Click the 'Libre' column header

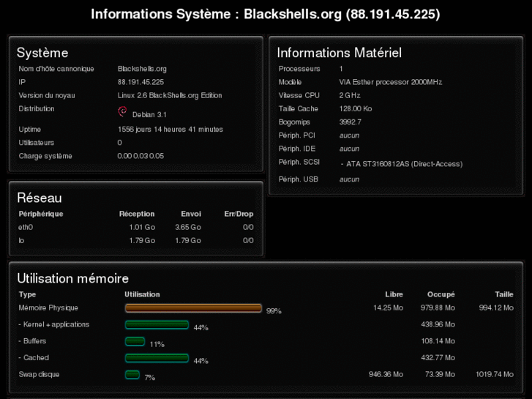(x=394, y=294)
